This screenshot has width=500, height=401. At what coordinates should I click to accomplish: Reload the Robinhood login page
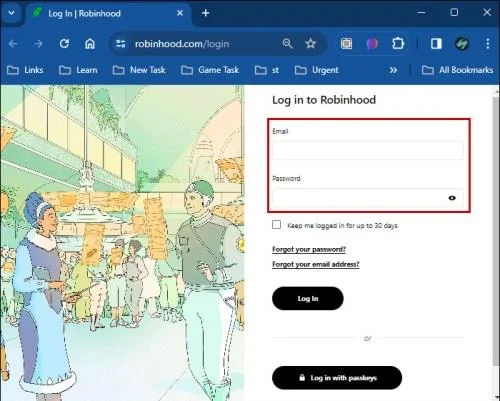[64, 44]
